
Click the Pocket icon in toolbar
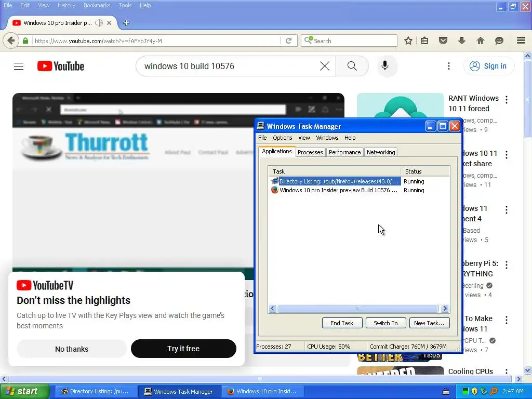(443, 41)
